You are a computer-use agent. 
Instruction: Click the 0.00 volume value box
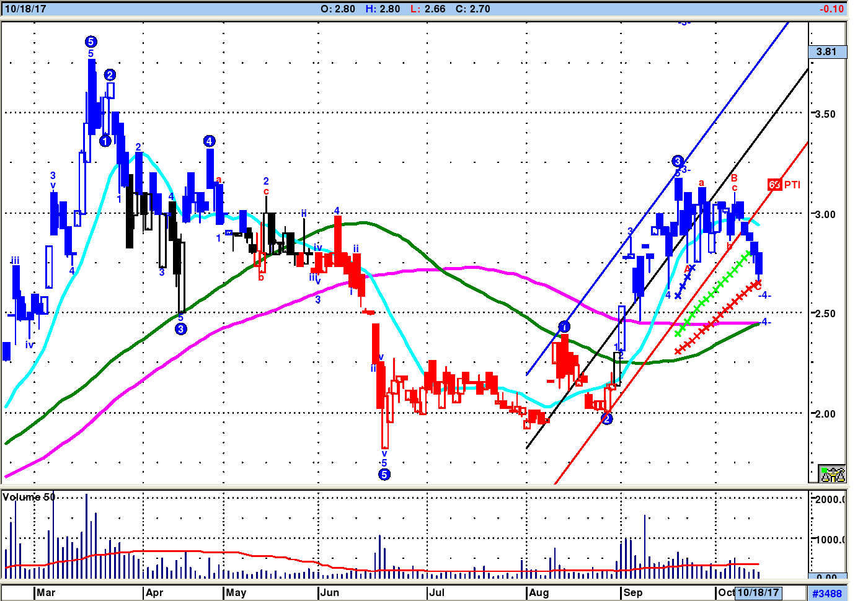coord(827,577)
